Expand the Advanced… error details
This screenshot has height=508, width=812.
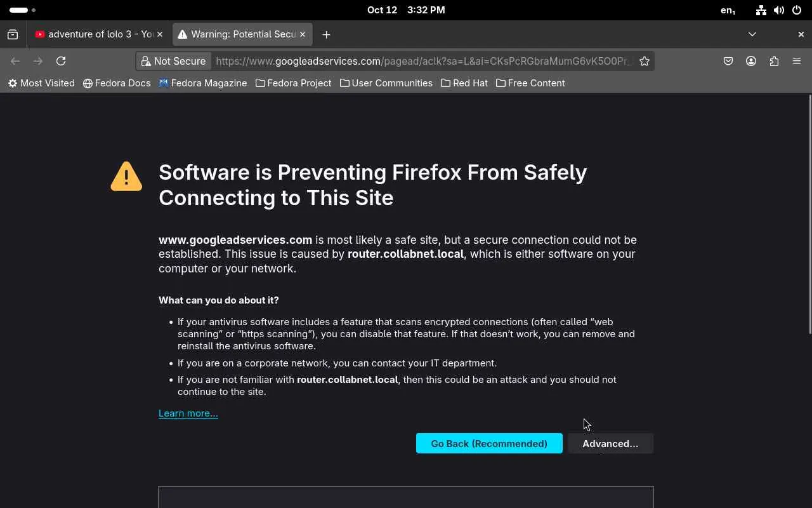click(x=610, y=443)
